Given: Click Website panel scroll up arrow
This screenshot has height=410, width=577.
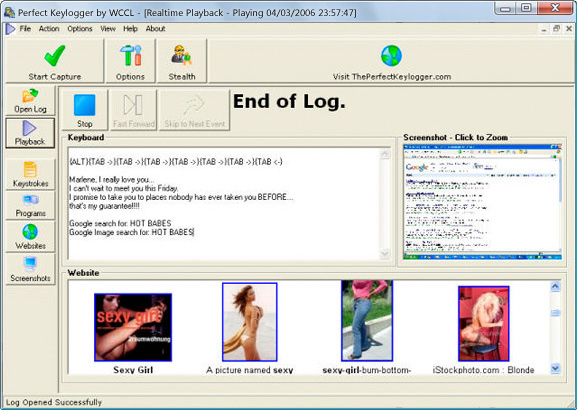Looking at the screenshot, I should [555, 286].
